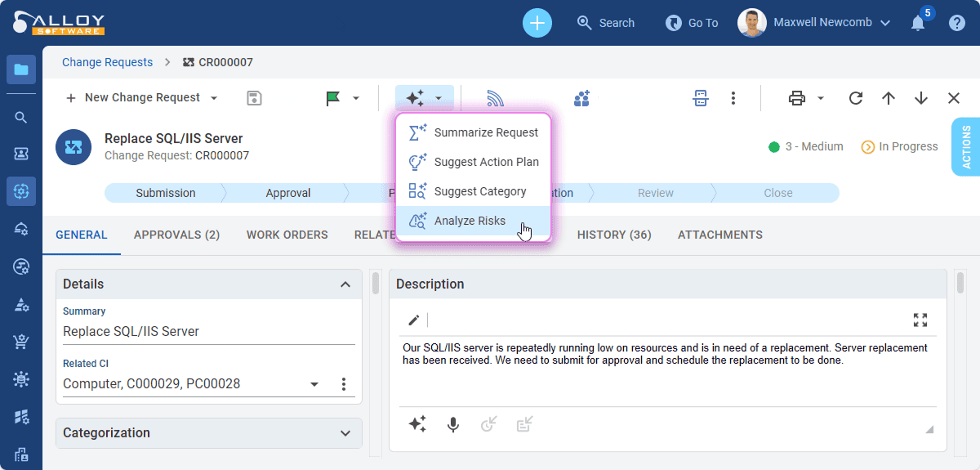Expand description to fullscreen
The height and width of the screenshot is (470, 980).
[x=920, y=320]
